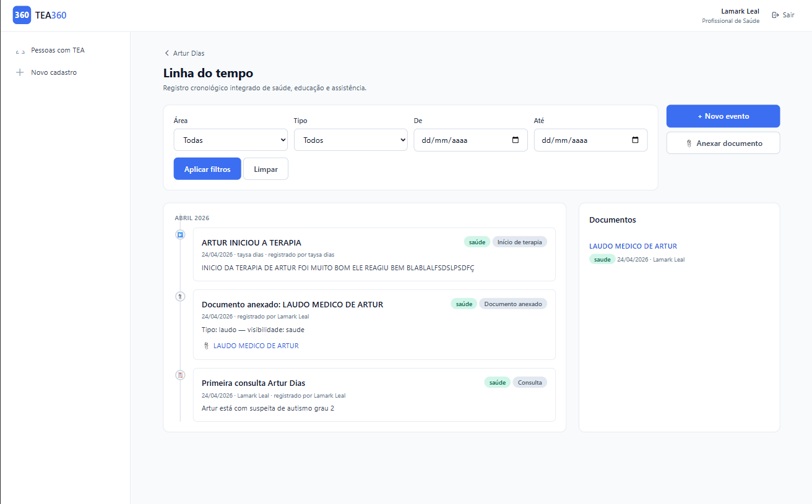Click the Novo evento button
The height and width of the screenshot is (504, 812).
tap(723, 116)
